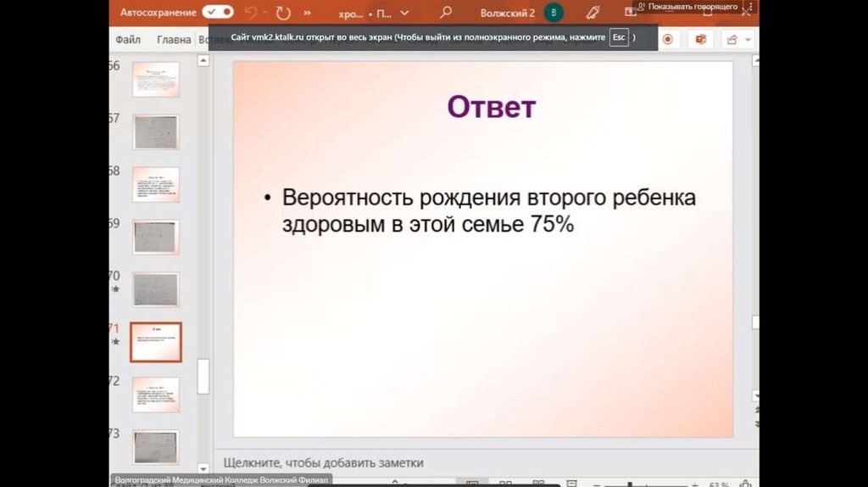868x487 pixels.
Task: Switch to the Главная ribbon tab
Action: pos(174,39)
